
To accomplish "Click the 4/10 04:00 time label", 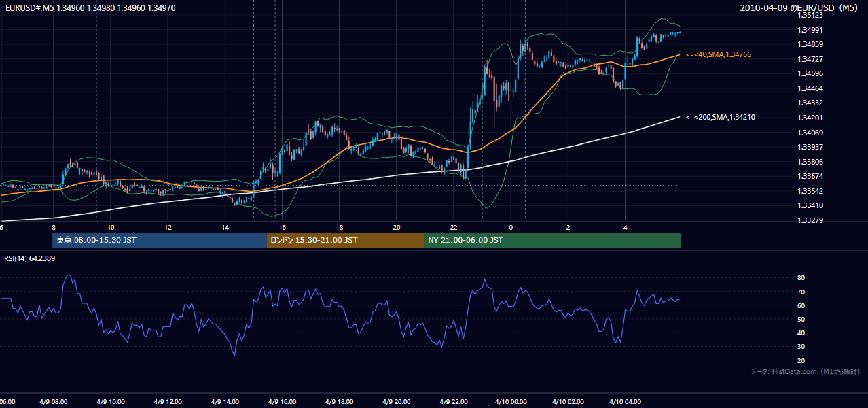I will point(626,402).
